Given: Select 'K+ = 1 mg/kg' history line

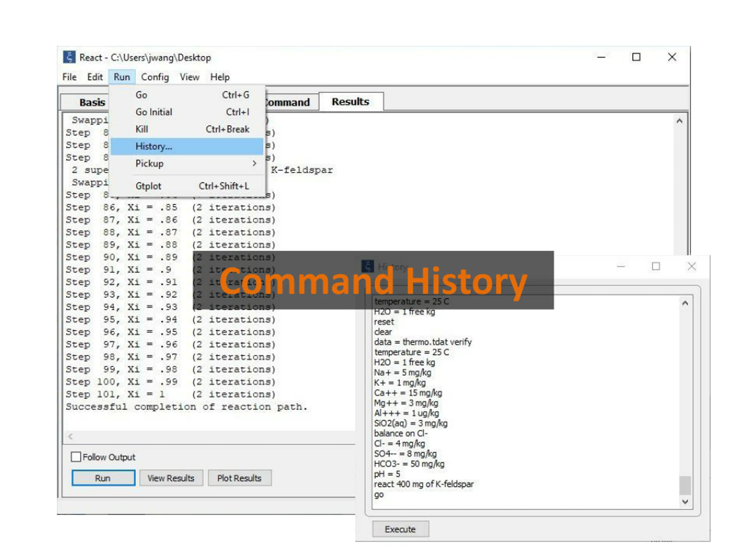Looking at the screenshot, I should (400, 382).
